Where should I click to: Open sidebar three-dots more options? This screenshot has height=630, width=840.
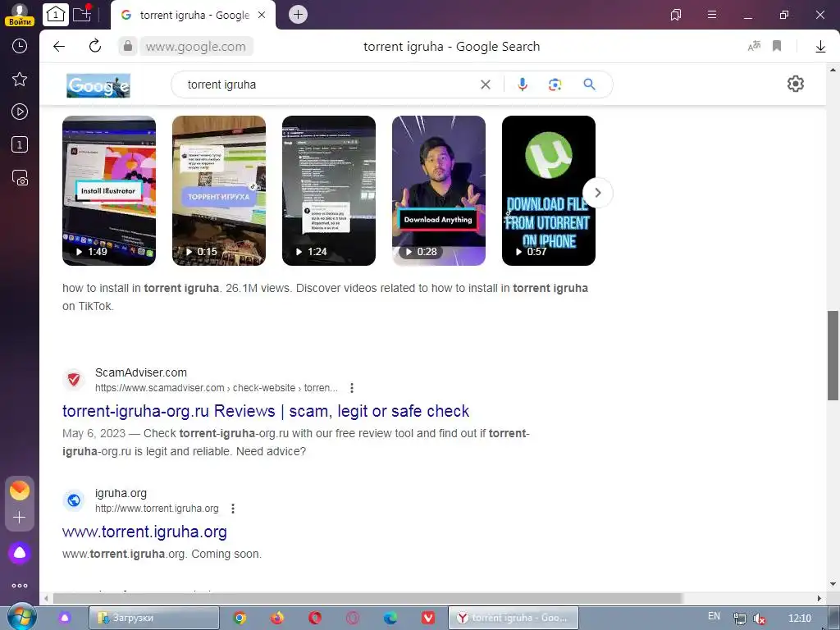(x=20, y=586)
